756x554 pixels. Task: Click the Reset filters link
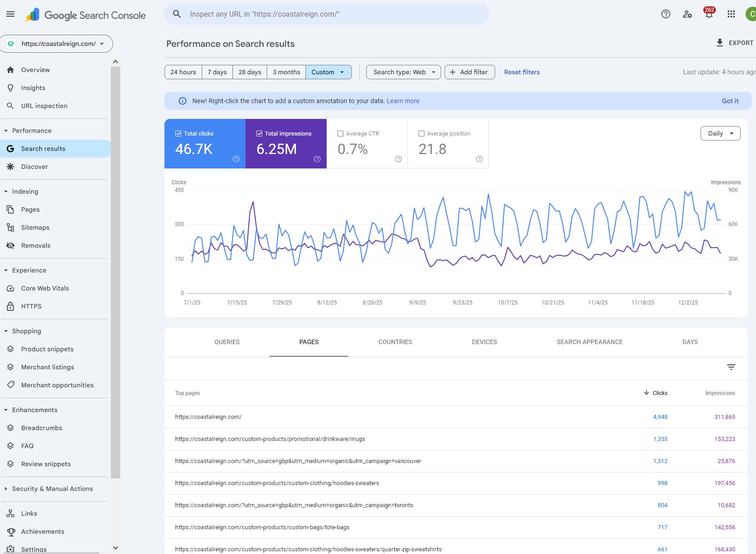point(521,72)
